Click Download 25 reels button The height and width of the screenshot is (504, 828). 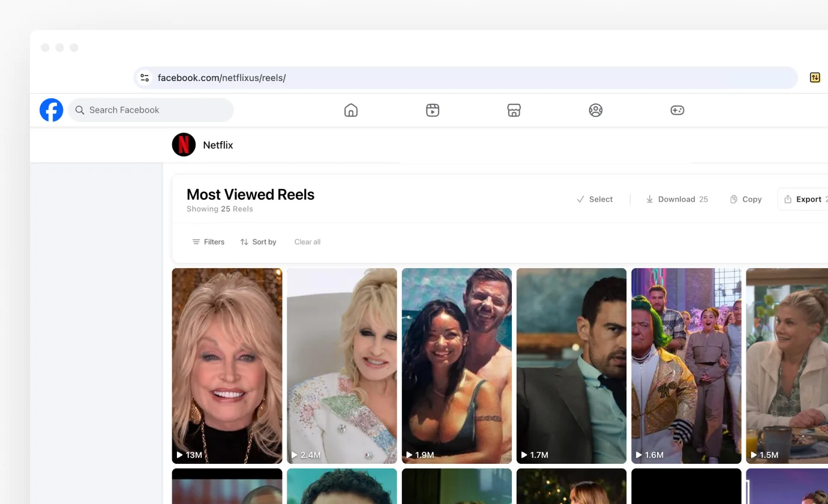677,199
